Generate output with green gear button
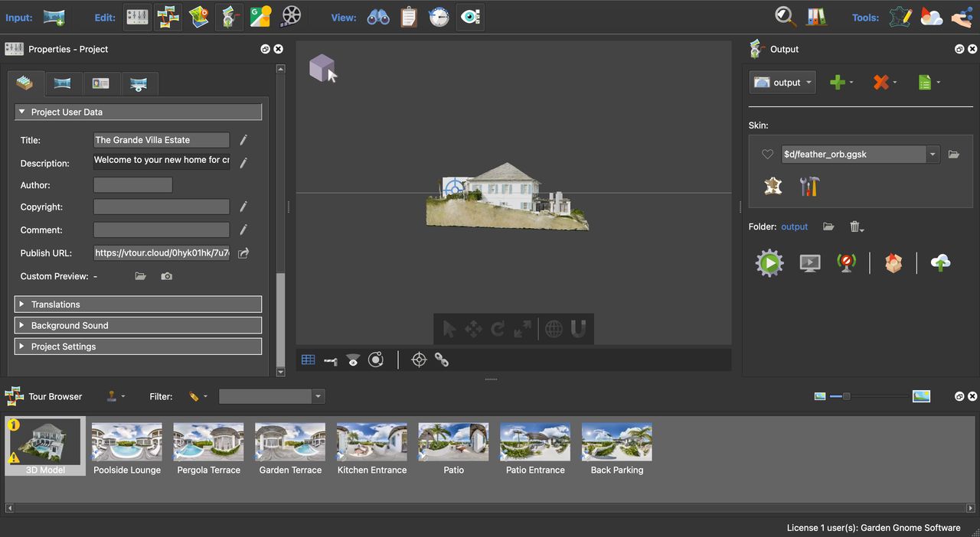 coord(769,263)
